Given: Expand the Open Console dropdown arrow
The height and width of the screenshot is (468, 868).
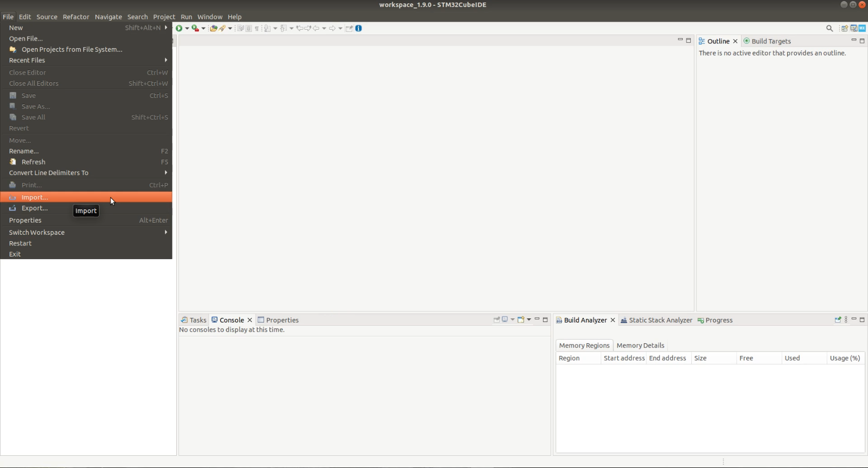Looking at the screenshot, I should (529, 319).
